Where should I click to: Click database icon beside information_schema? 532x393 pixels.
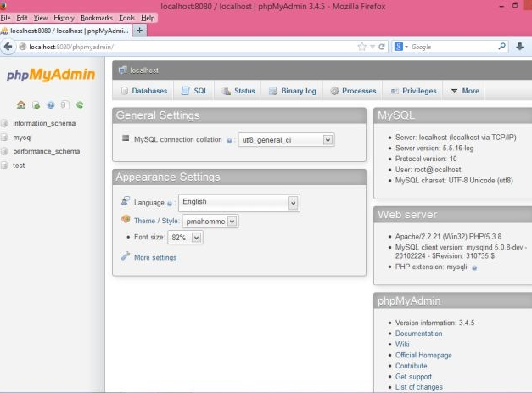(x=4, y=123)
